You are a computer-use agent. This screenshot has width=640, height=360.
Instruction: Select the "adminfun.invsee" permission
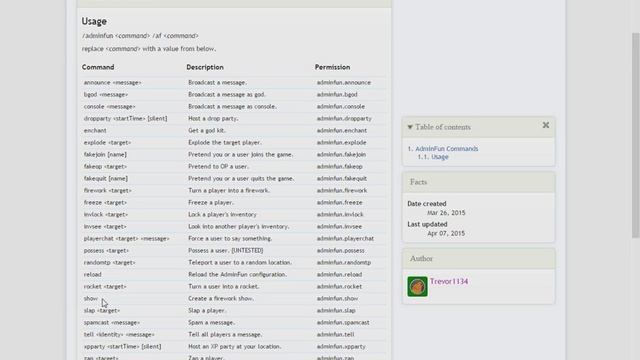(x=339, y=227)
